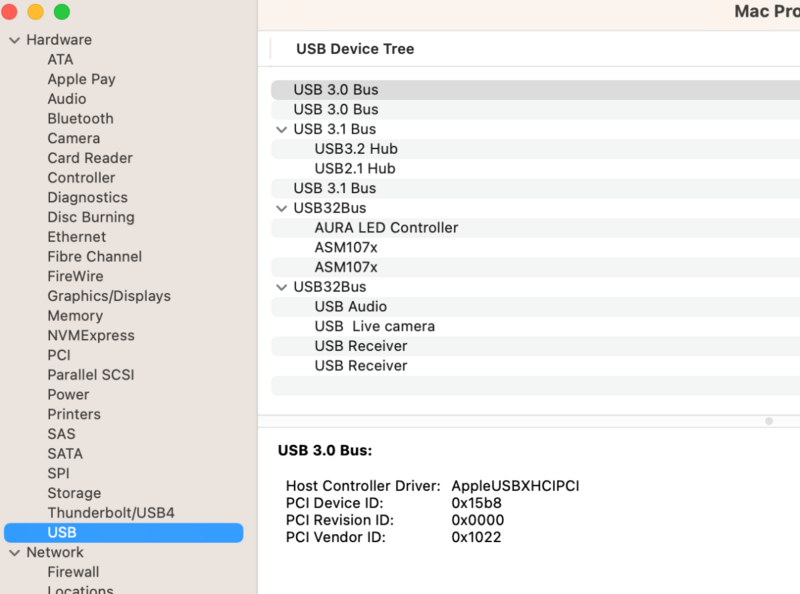Click the USB Device Tree column header
800x594 pixels.
(355, 49)
